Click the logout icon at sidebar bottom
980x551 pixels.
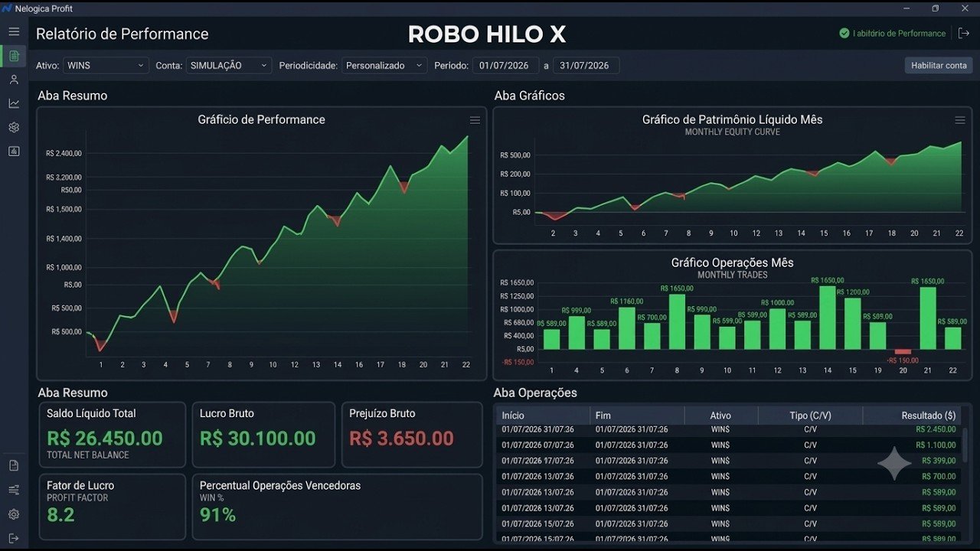pos(14,539)
